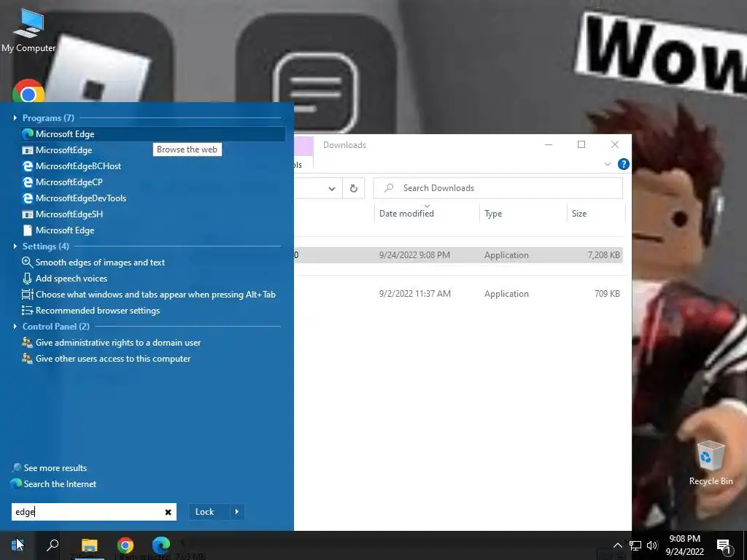The image size is (747, 560).
Task: Sort by the Date modified column
Action: (406, 214)
